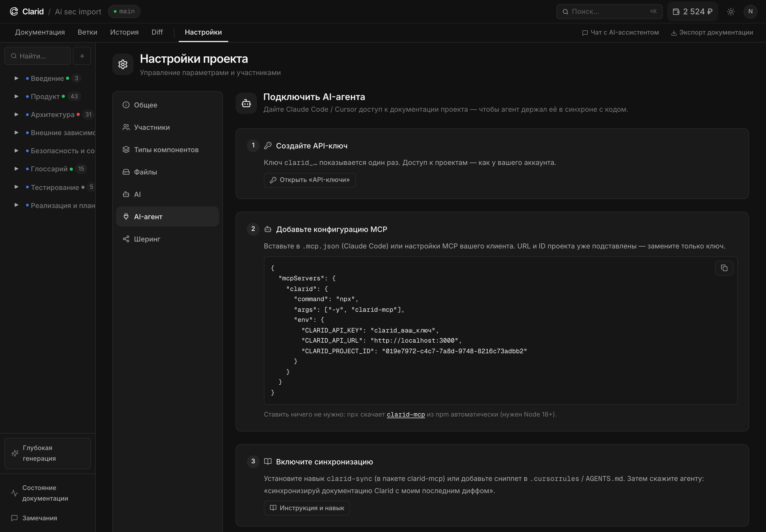The height and width of the screenshot is (532, 766).
Task: Switch to the Ветки tab
Action: click(87, 32)
